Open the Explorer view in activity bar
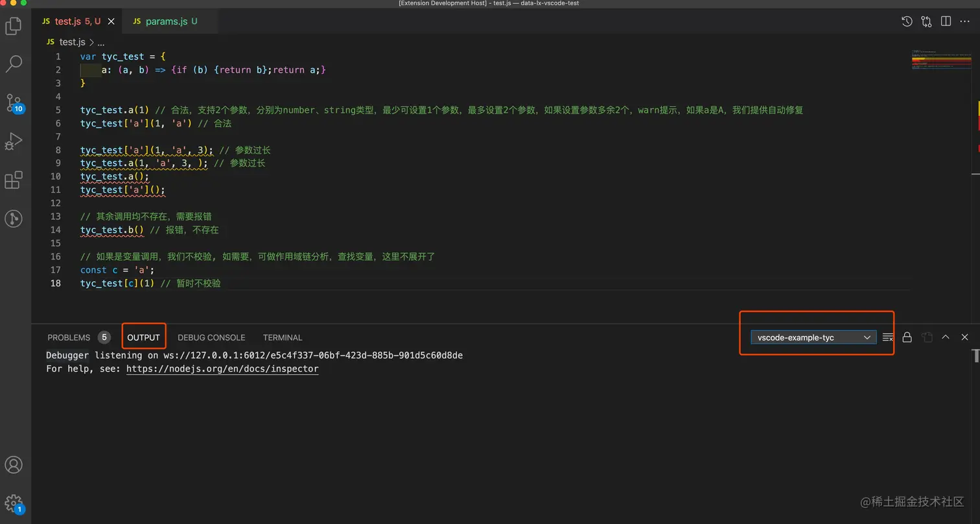Image resolution: width=980 pixels, height=524 pixels. [x=14, y=25]
